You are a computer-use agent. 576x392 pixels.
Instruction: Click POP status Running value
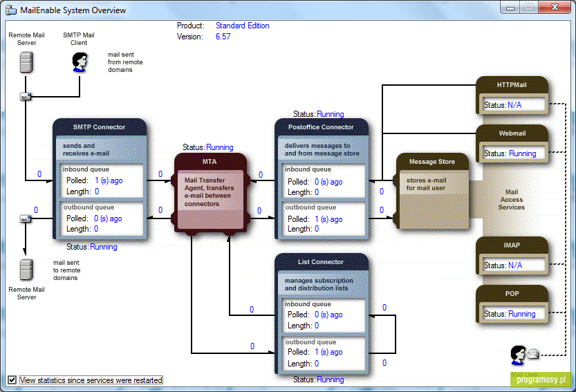521,314
